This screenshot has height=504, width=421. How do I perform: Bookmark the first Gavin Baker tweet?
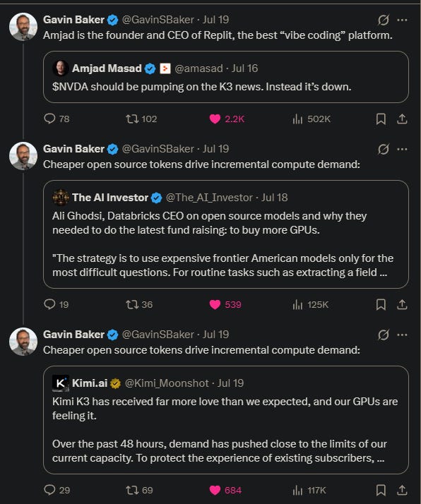[381, 119]
